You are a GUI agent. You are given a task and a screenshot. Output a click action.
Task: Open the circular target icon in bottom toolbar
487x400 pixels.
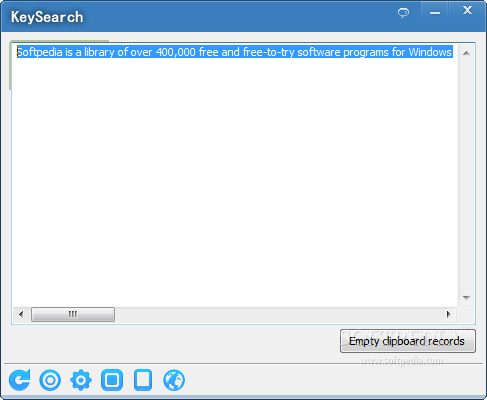[50, 380]
